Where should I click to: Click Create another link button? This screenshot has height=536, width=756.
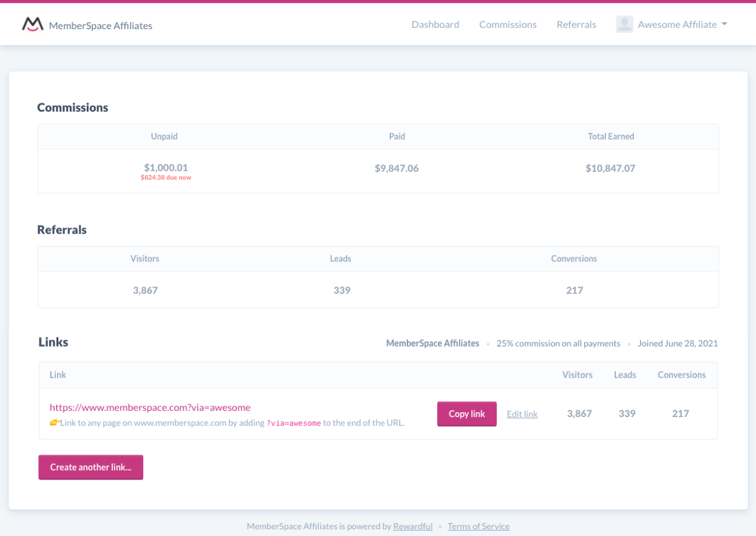coord(90,467)
